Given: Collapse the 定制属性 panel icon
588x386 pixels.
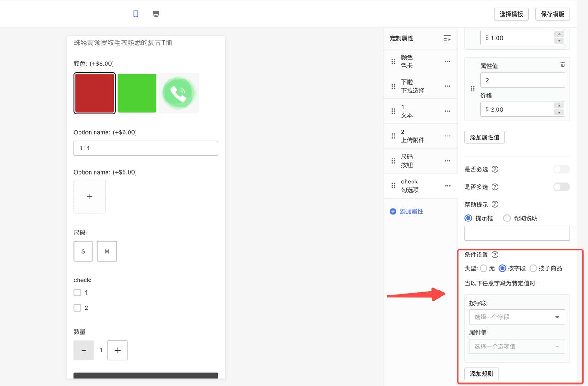Looking at the screenshot, I should point(447,39).
